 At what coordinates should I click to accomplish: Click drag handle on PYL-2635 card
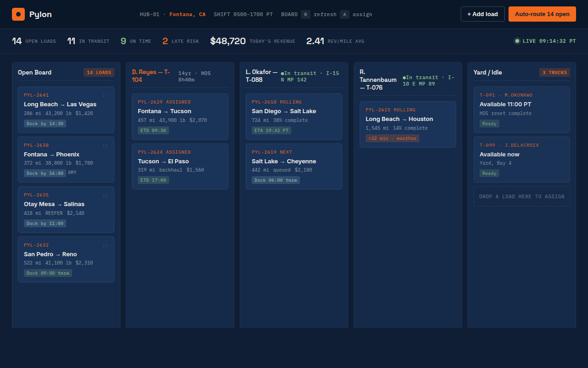[x=105, y=195]
